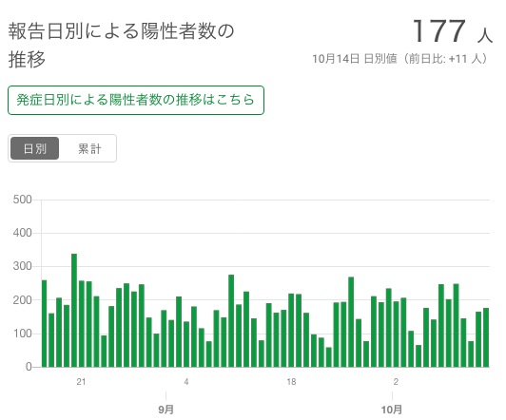Click the 報告日別による陽性者数の推移 heading
The width and height of the screenshot is (506, 420).
point(121,45)
